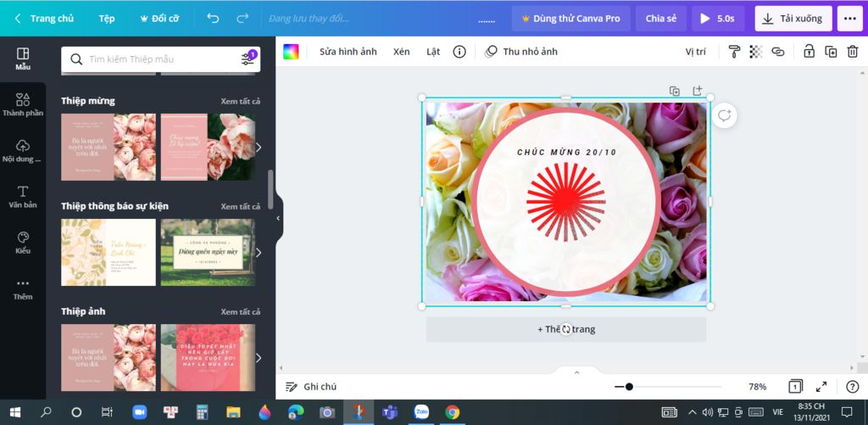This screenshot has height=425, width=868.
Task: Expand Thiệp thông báo sự kiện row chevron
Action: point(258,252)
